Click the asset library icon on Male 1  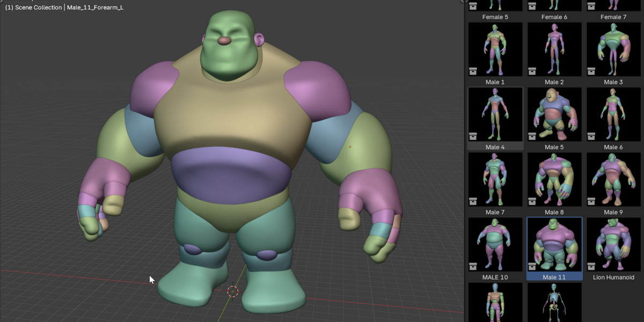[x=473, y=71]
